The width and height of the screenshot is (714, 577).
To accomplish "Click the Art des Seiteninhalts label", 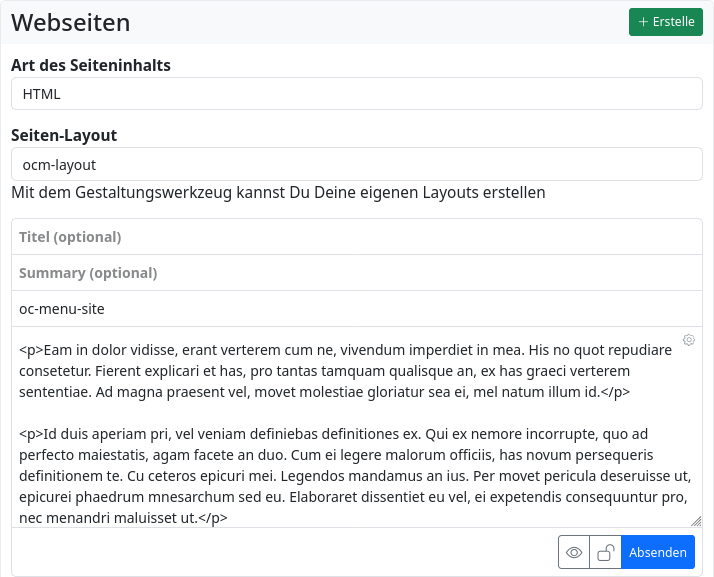I will pos(91,65).
